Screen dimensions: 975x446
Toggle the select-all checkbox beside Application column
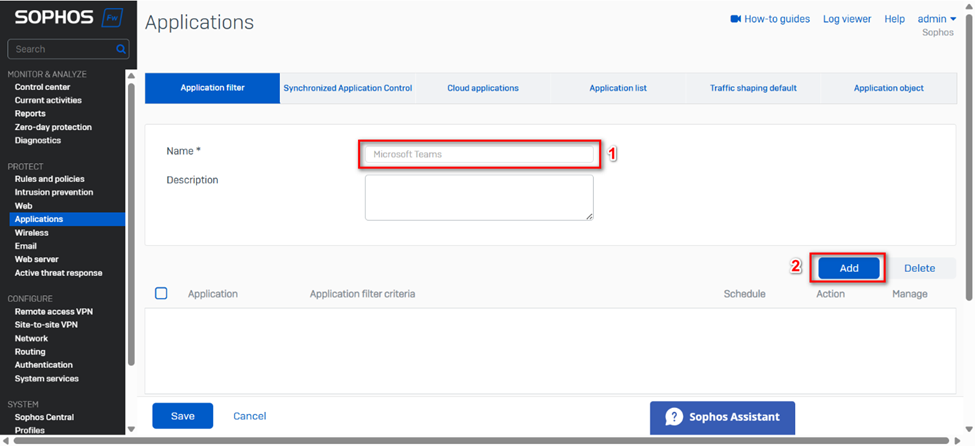click(161, 294)
